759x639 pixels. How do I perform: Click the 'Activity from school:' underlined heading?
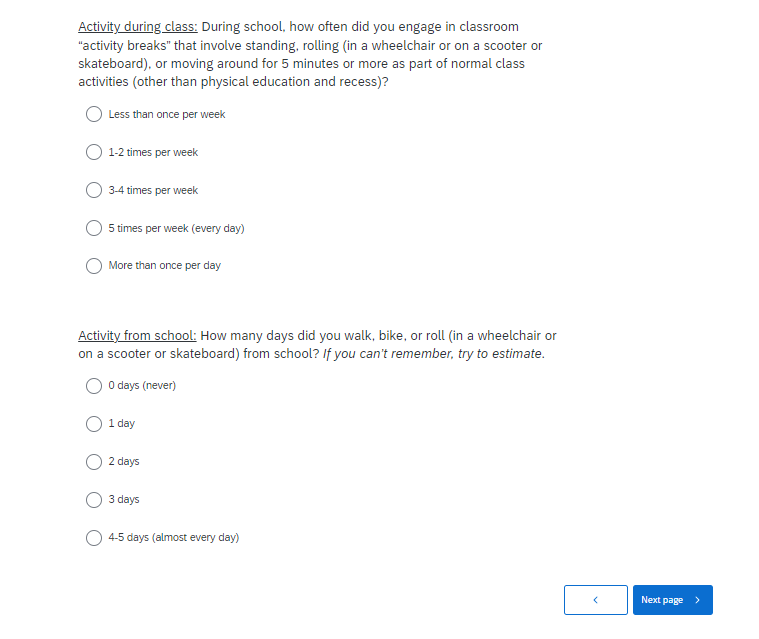pos(137,336)
